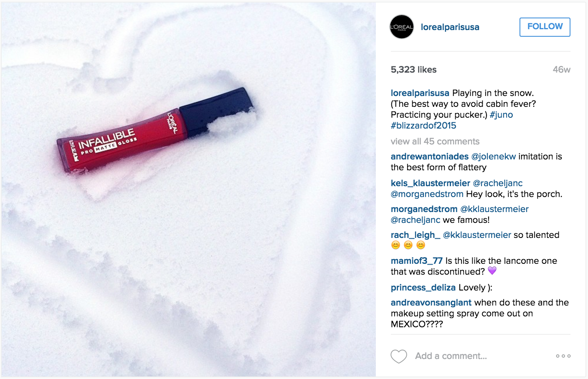The height and width of the screenshot is (379, 588).
Task: Follow the lorealparisusa account
Action: 545,27
